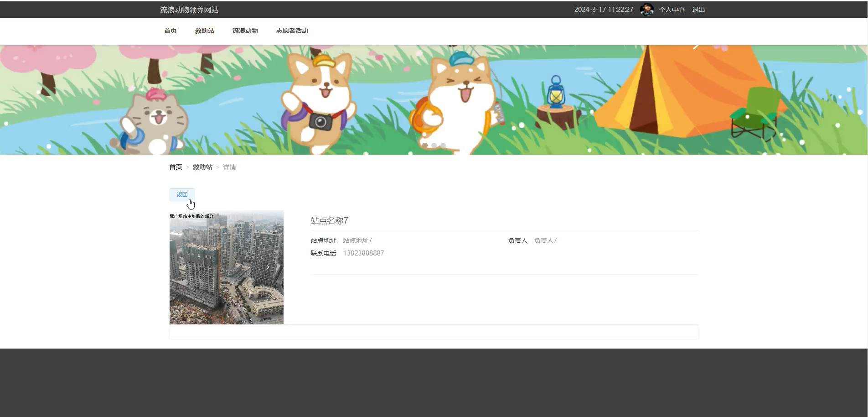Go to 首页 in the breadcrumb
The height and width of the screenshot is (417, 868).
pyautogui.click(x=176, y=167)
